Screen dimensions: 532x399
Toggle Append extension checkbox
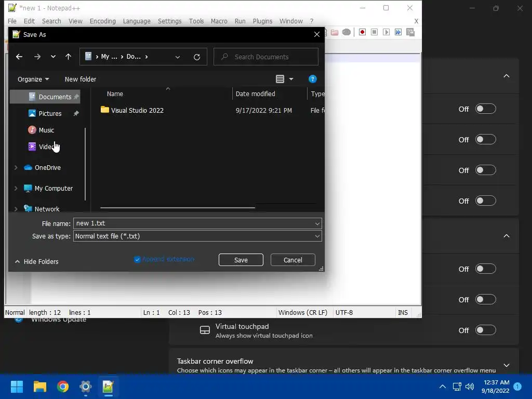137,260
